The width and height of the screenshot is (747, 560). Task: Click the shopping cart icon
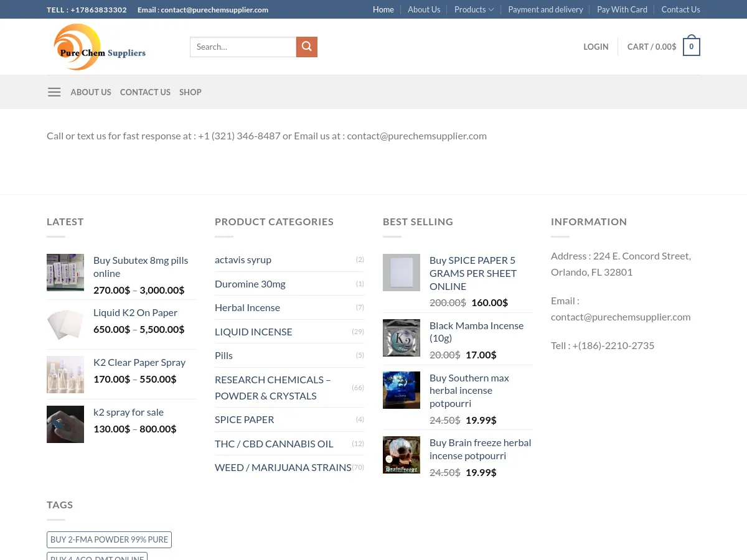(x=691, y=46)
